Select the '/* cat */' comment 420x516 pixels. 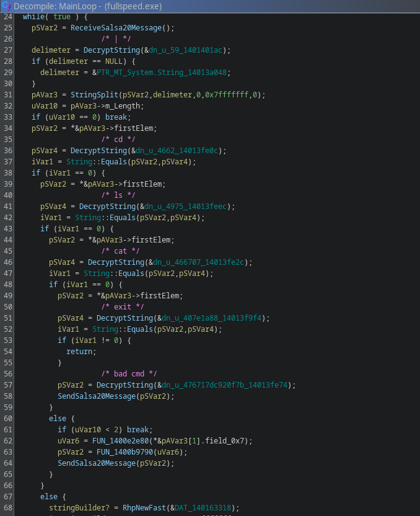pyautogui.click(x=120, y=251)
